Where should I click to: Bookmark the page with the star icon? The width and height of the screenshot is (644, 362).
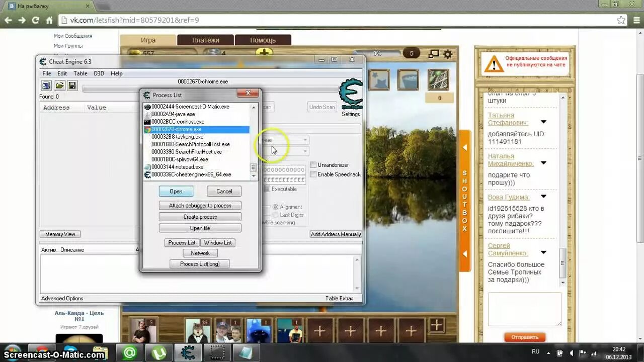coord(621,20)
